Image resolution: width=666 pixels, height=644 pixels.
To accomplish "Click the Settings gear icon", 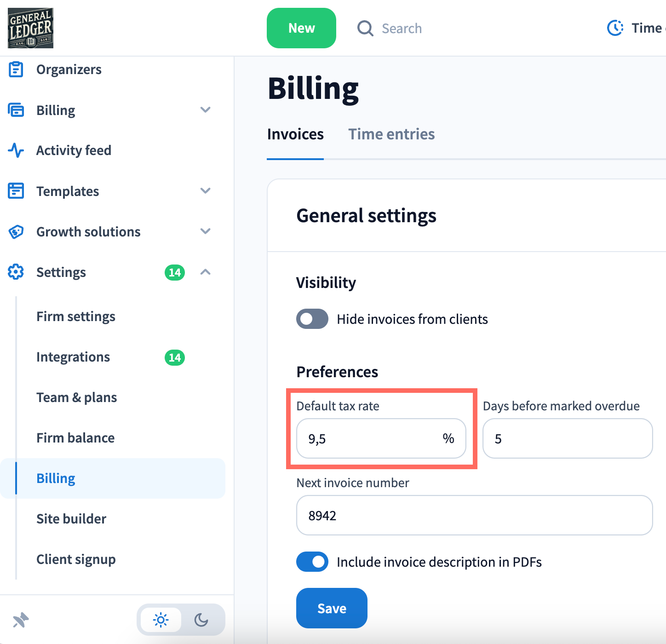I will point(16,272).
